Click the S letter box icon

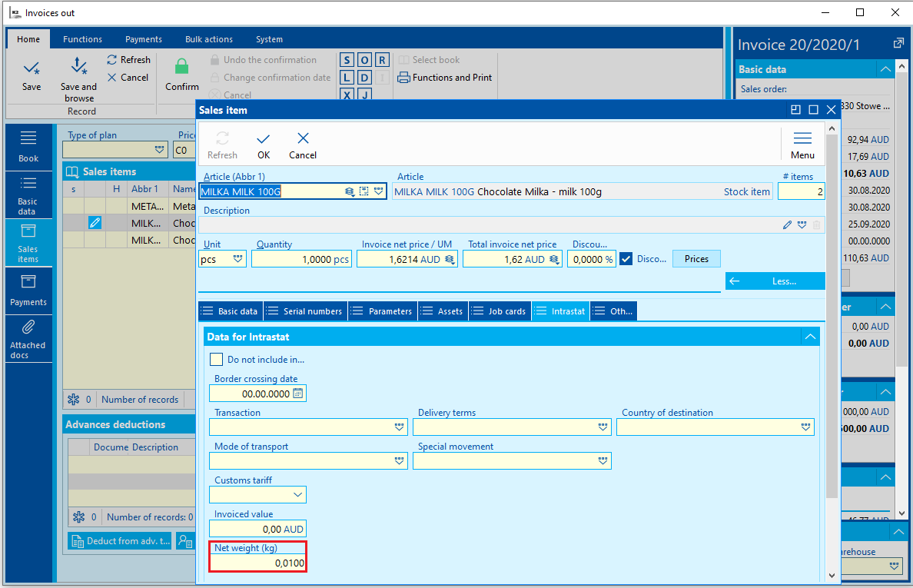347,60
